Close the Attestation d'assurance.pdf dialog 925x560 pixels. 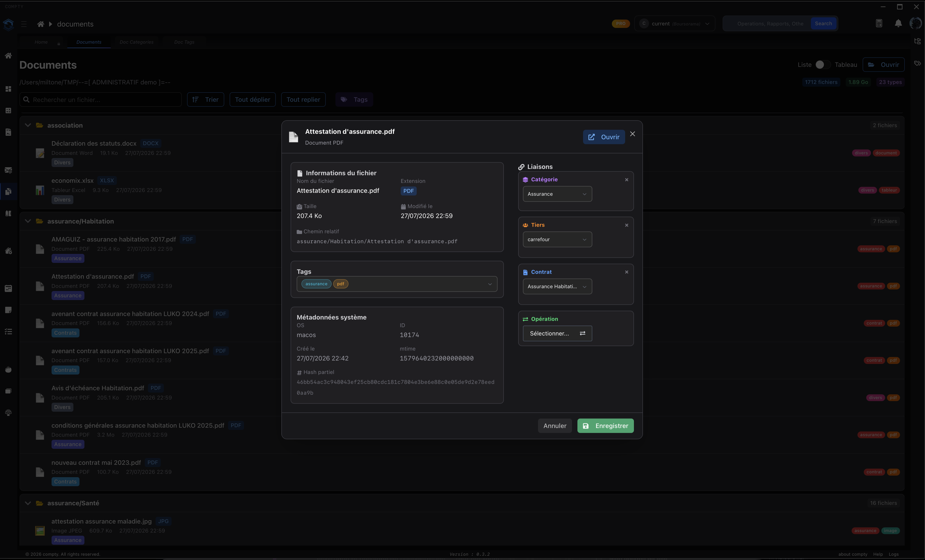(x=633, y=134)
